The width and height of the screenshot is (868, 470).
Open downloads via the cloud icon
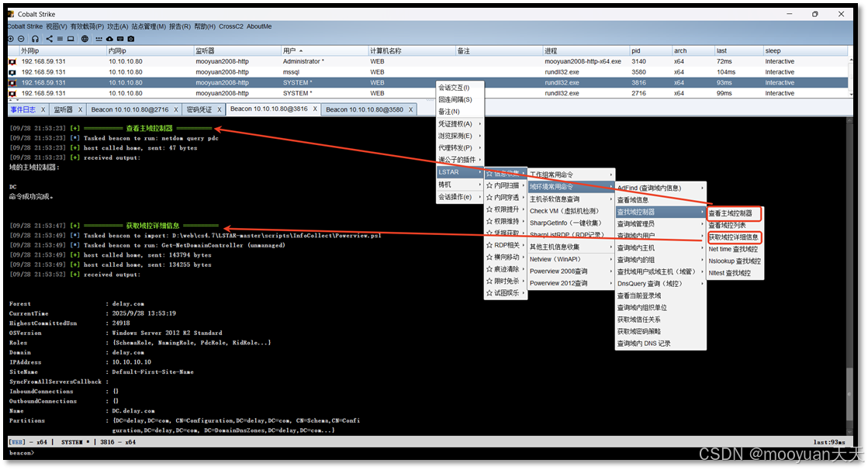(x=109, y=39)
